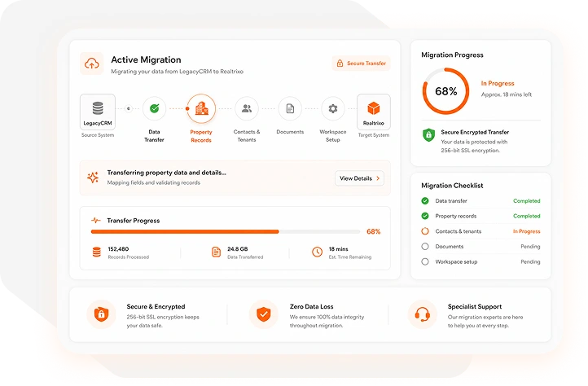
Task: Toggle the Property records checklist checkmark
Action: (x=425, y=216)
